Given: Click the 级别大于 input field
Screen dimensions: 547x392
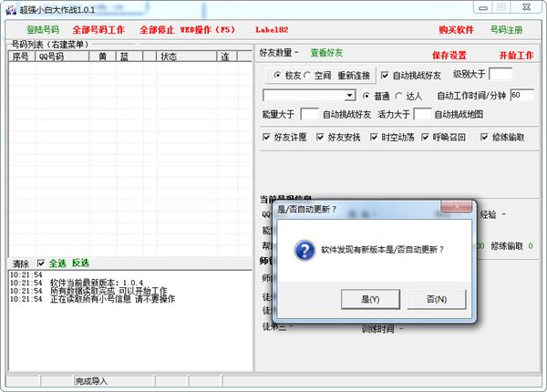Looking at the screenshot, I should [501, 74].
